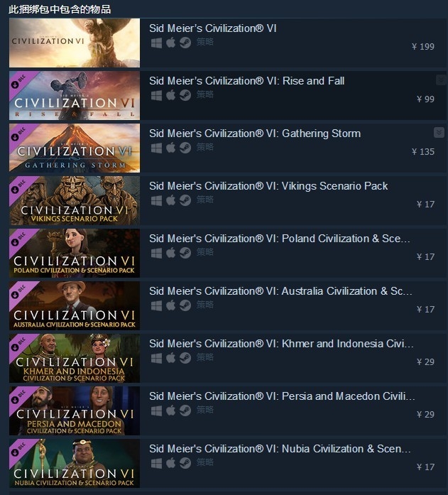Click Apple macOS icon on Rise and Fall row

170,95
